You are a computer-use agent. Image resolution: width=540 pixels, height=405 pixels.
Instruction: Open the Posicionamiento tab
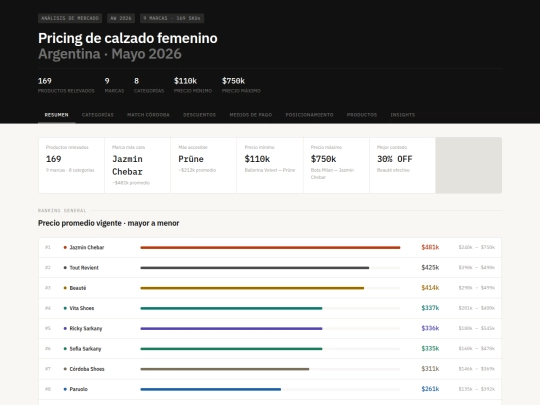(309, 115)
